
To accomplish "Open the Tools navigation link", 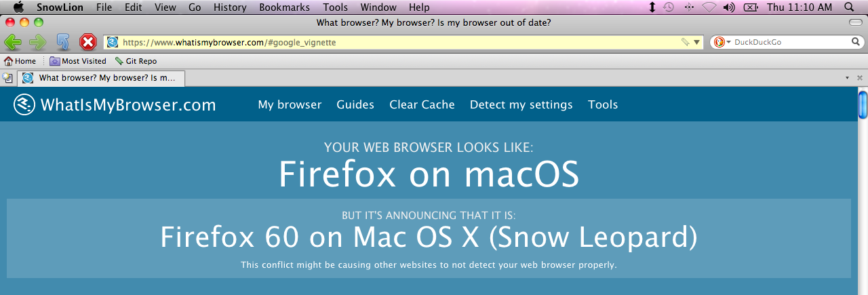I will pos(603,104).
